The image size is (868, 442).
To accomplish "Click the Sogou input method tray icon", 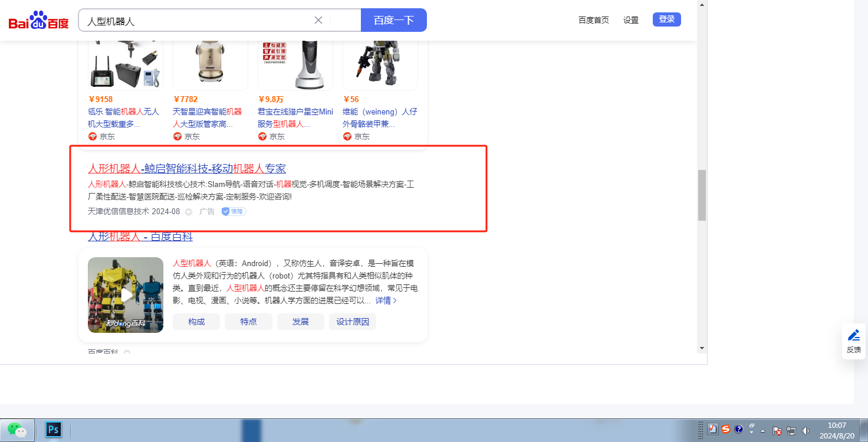I will click(726, 430).
